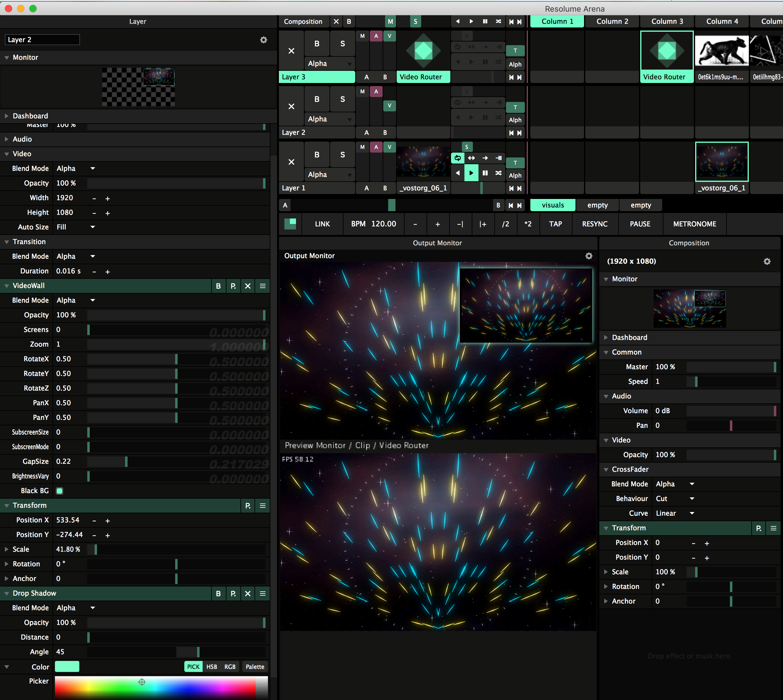The image size is (783, 700).
Task: Pause the Layer 1 clip playback
Action: pos(485,173)
